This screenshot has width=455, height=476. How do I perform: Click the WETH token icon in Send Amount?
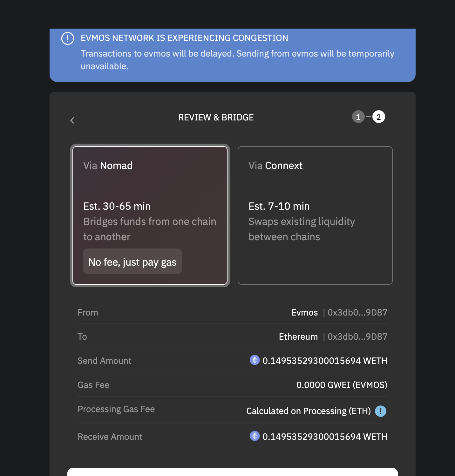coord(255,360)
